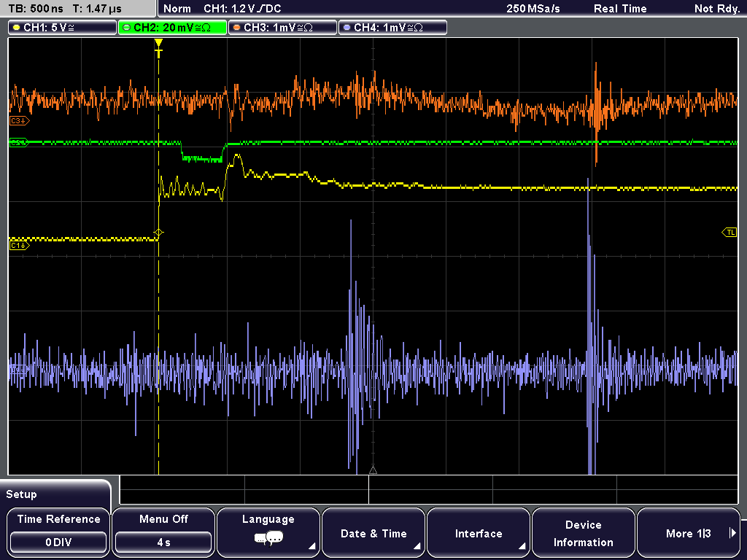Click the T: 1.47 µs trigger position readout
Viewport: 747px width, 560px height.
click(97, 9)
